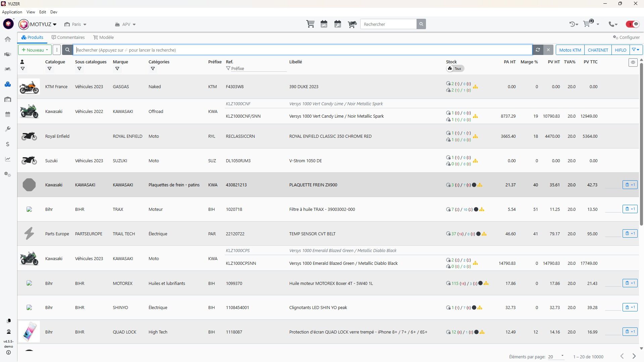
Task: Click refresh icon next to product search
Action: [538, 50]
